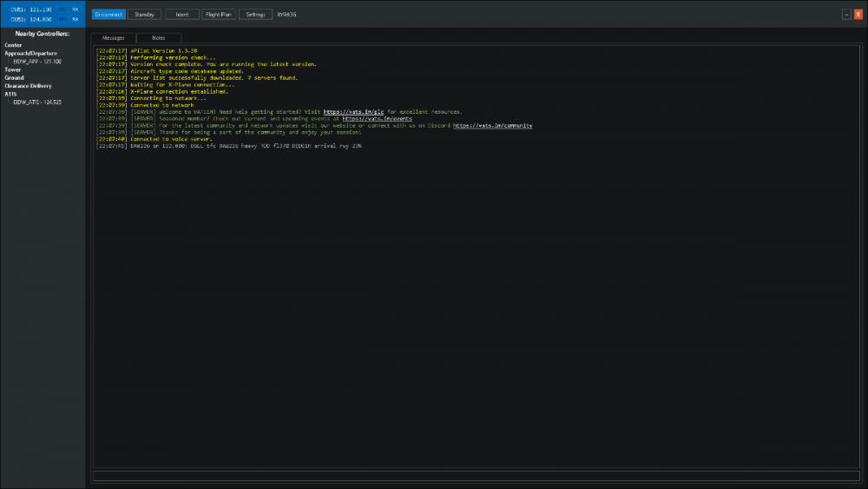Switch to the Notes tab
This screenshot has width=868, height=489.
coord(159,38)
